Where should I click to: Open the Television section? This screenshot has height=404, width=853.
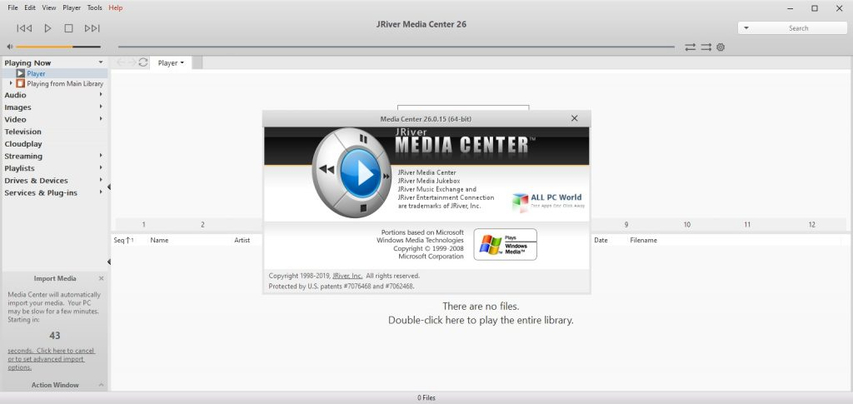(x=23, y=132)
